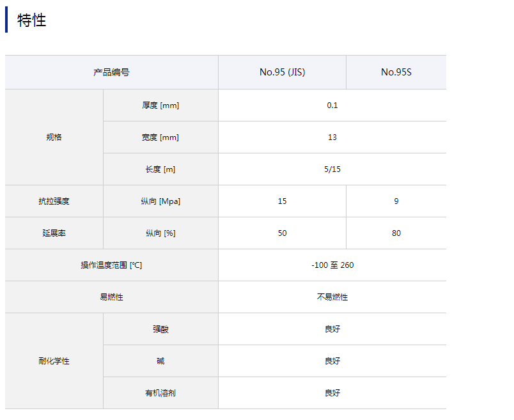This screenshot has width=514, height=420.
Task: Select the 0.1 thickness value
Action: (x=332, y=105)
